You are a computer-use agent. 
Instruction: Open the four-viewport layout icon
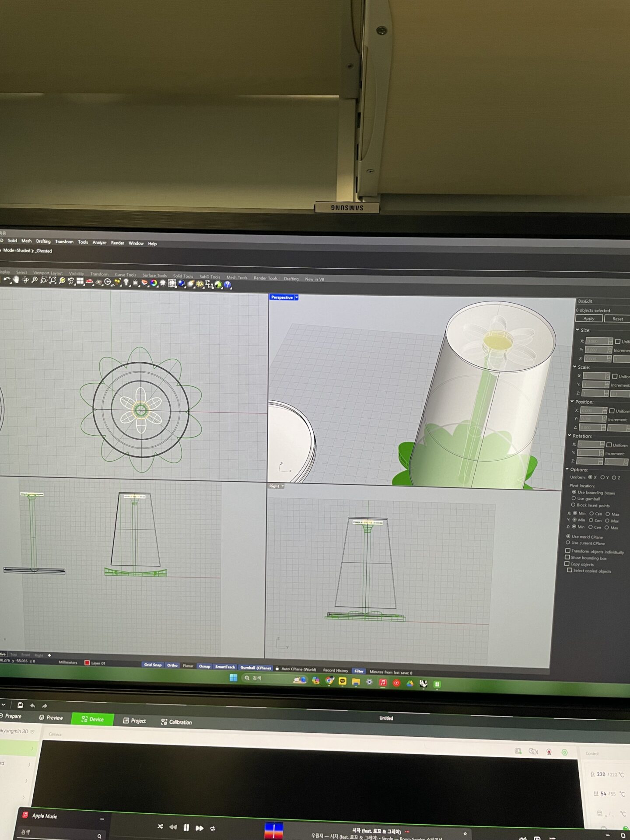point(80,281)
